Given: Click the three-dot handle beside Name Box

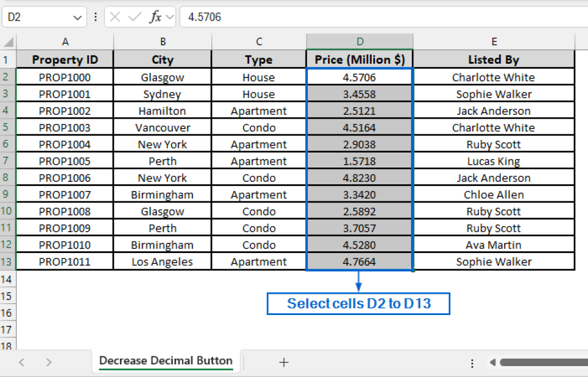Looking at the screenshot, I should (x=95, y=17).
